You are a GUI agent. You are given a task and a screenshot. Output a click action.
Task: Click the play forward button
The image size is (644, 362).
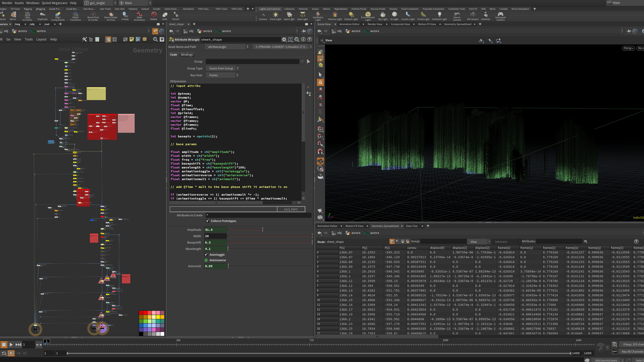pyautogui.click(x=11, y=345)
